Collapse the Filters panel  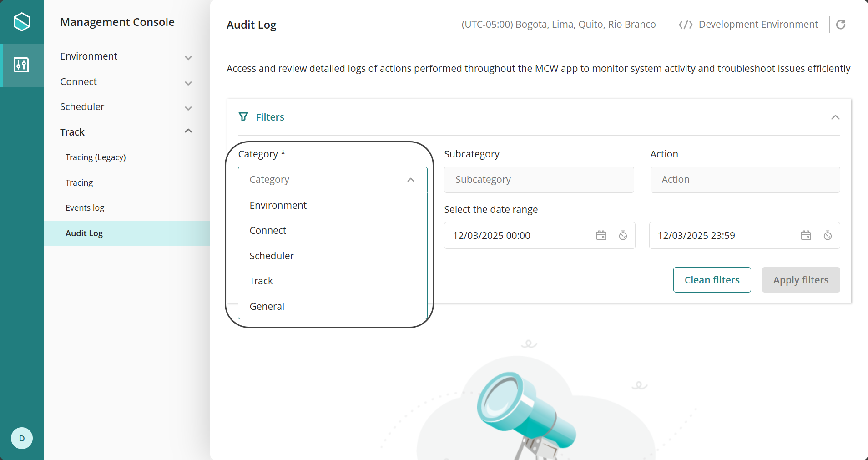pyautogui.click(x=835, y=117)
